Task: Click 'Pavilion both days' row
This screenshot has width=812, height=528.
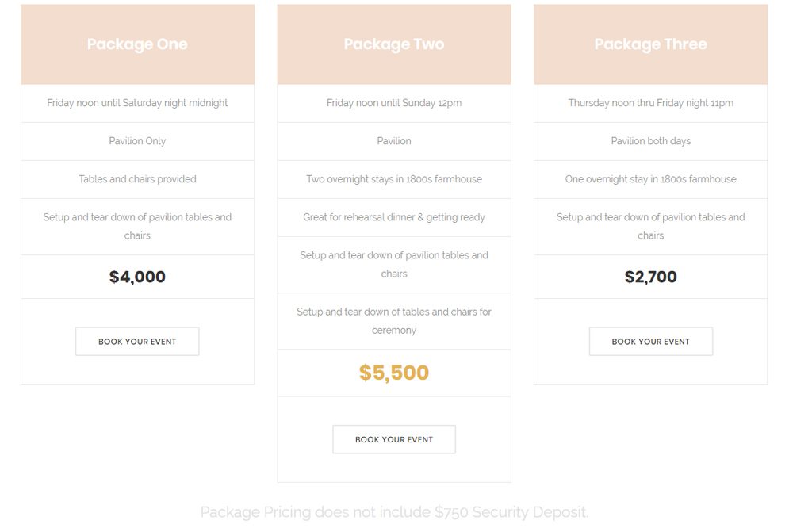Action: tap(650, 141)
